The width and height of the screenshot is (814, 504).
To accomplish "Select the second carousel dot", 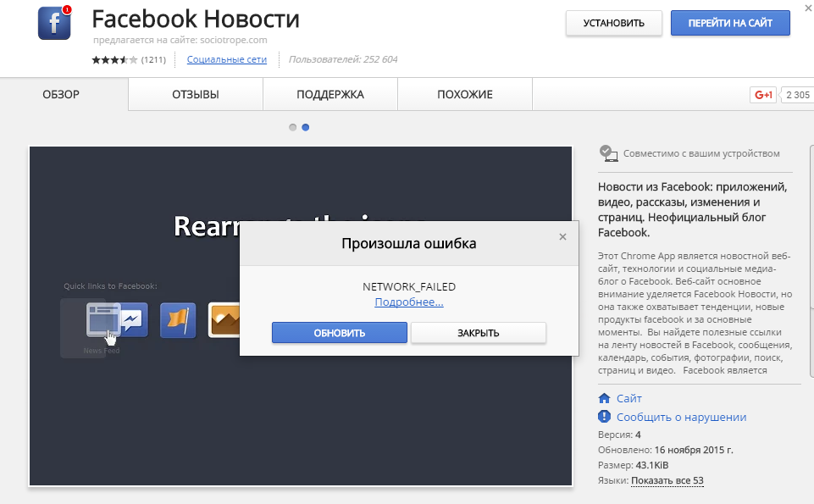I will tap(306, 127).
